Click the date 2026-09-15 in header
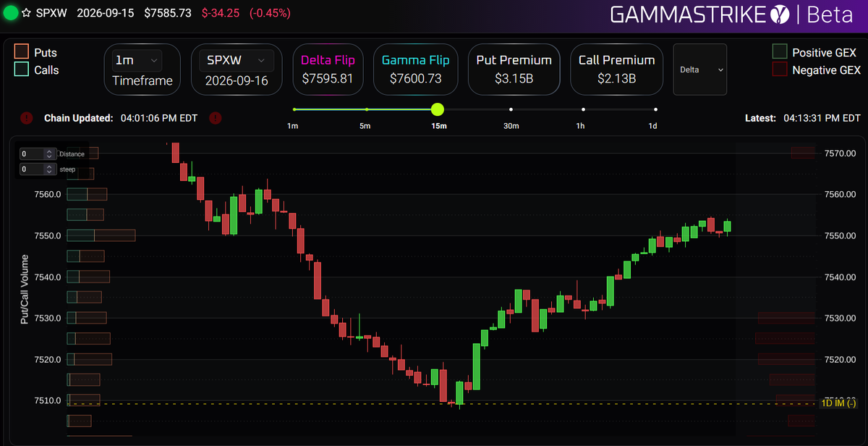Viewport: 868px width, 446px height. 106,13
